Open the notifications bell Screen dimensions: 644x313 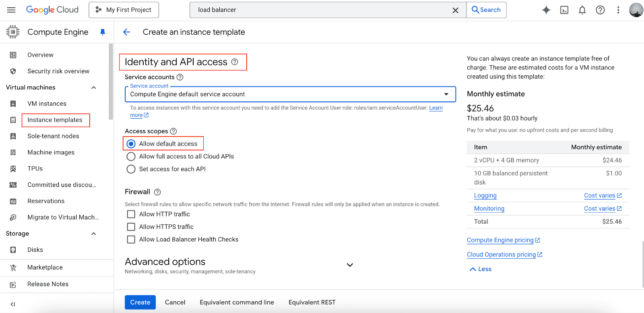coord(582,10)
